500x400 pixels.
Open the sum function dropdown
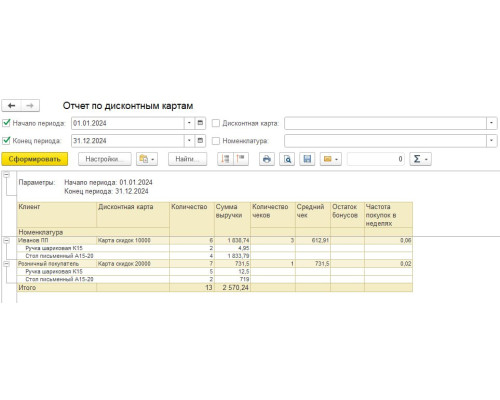(x=420, y=159)
